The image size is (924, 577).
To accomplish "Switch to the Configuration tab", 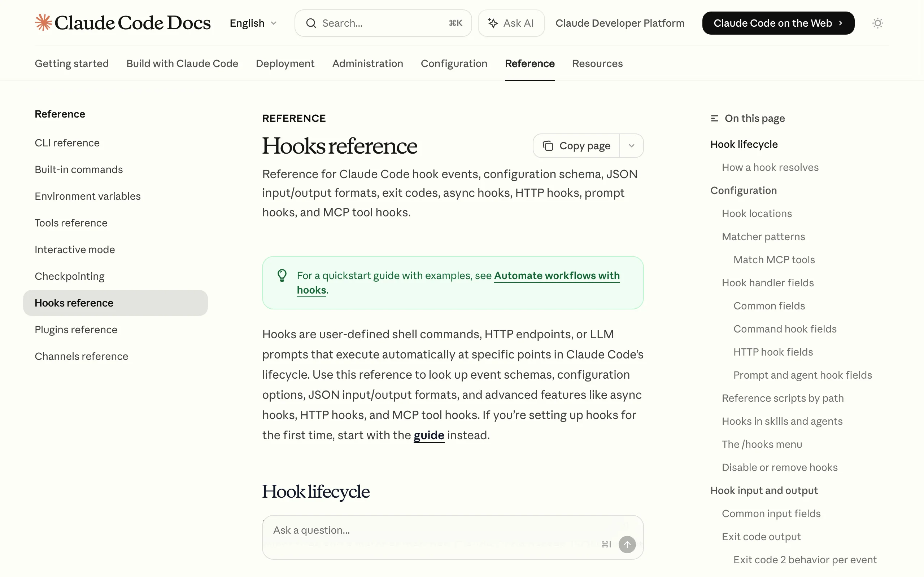I will pos(454,63).
